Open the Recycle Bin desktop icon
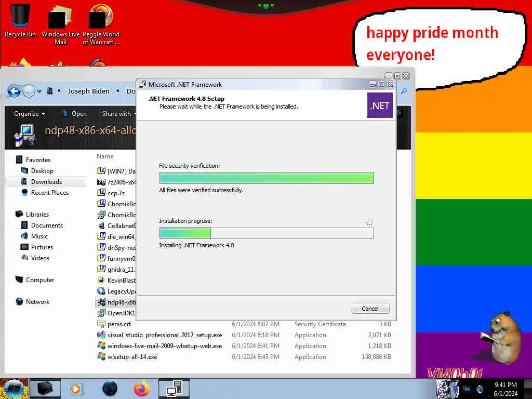532x399 pixels. tap(20, 20)
